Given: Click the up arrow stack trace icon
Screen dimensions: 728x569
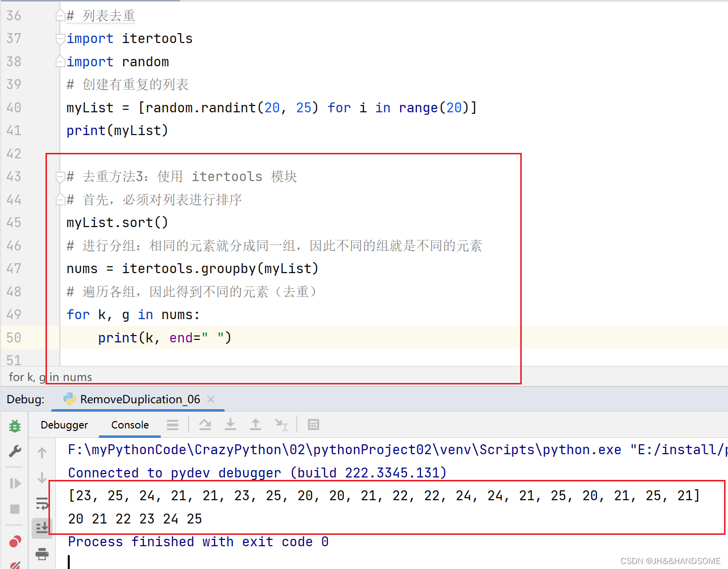Looking at the screenshot, I should 42,452.
